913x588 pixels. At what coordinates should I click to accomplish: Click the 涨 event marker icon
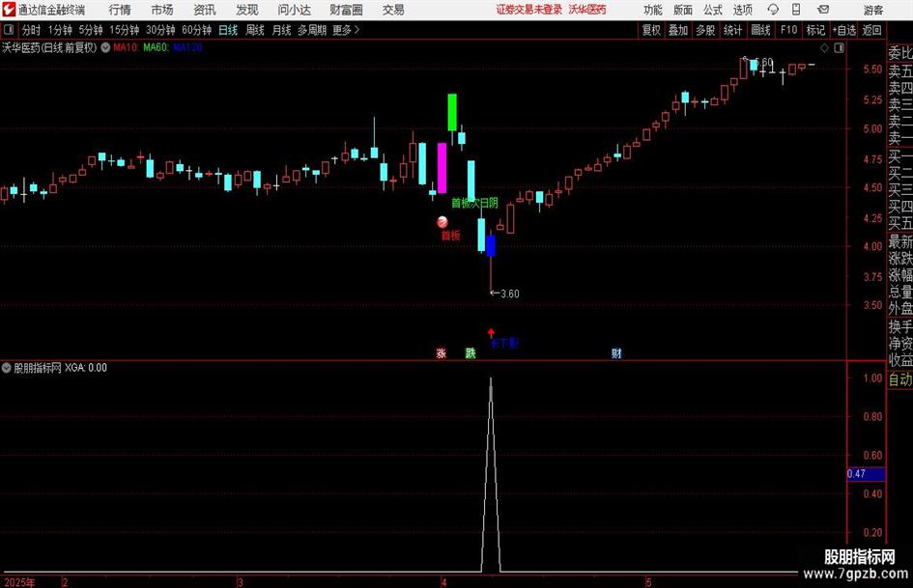point(441,352)
